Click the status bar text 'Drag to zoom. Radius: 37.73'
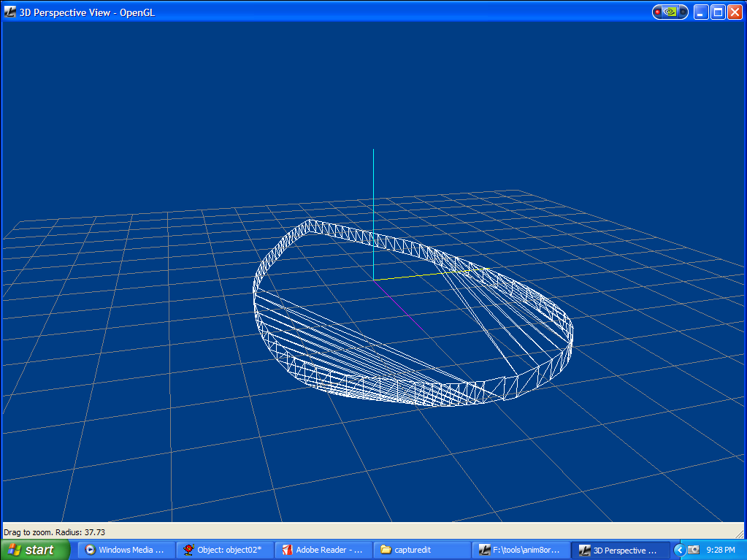 (x=54, y=532)
